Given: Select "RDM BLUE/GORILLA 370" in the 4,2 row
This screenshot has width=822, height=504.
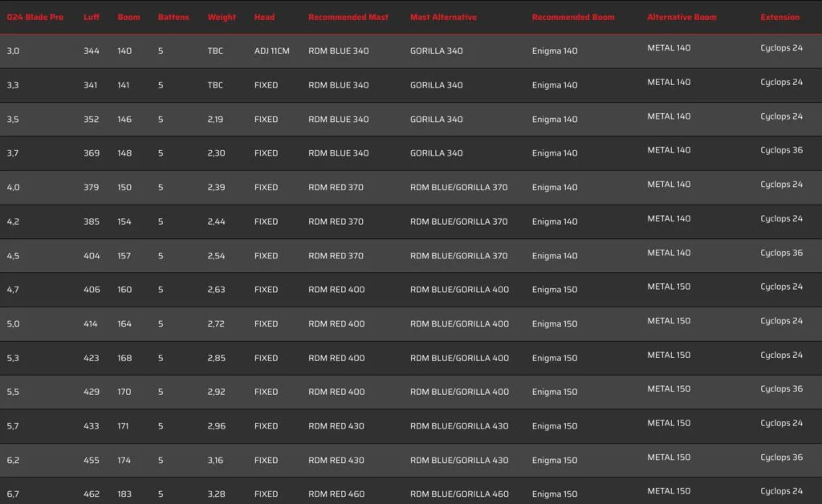Looking at the screenshot, I should pos(458,222).
